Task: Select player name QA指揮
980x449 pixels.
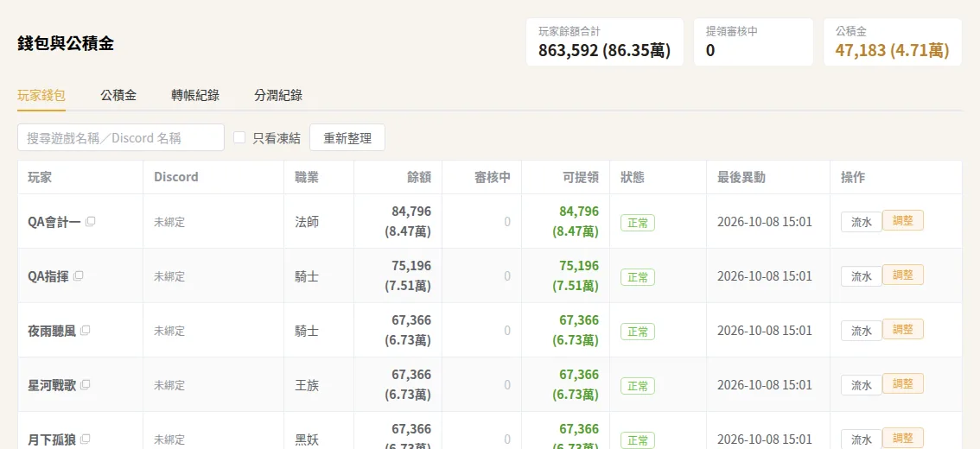Action: [x=48, y=276]
